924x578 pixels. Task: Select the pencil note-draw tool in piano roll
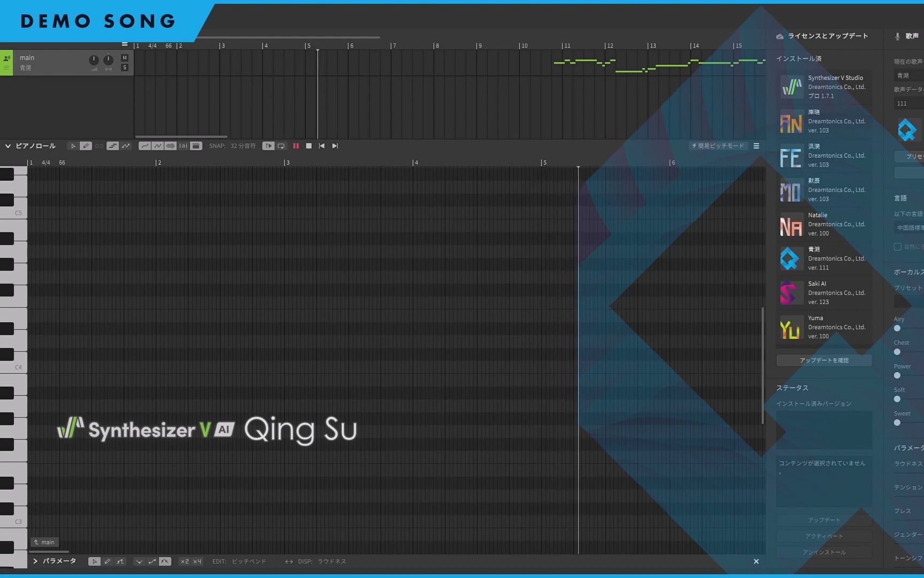tap(86, 146)
